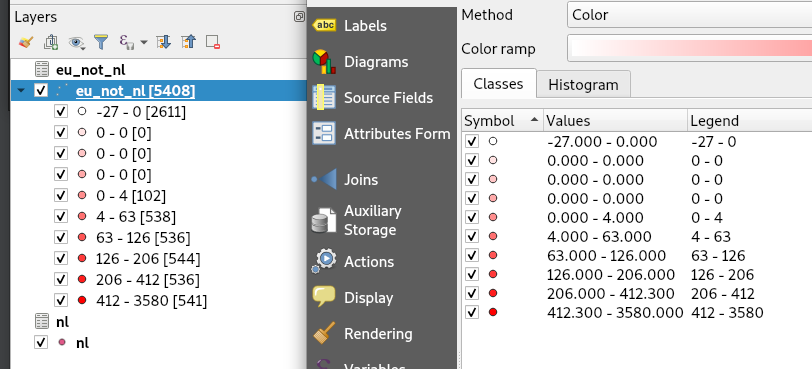Click symbol for -27.000 - 0.000 class
The image size is (812, 369).
[492, 141]
